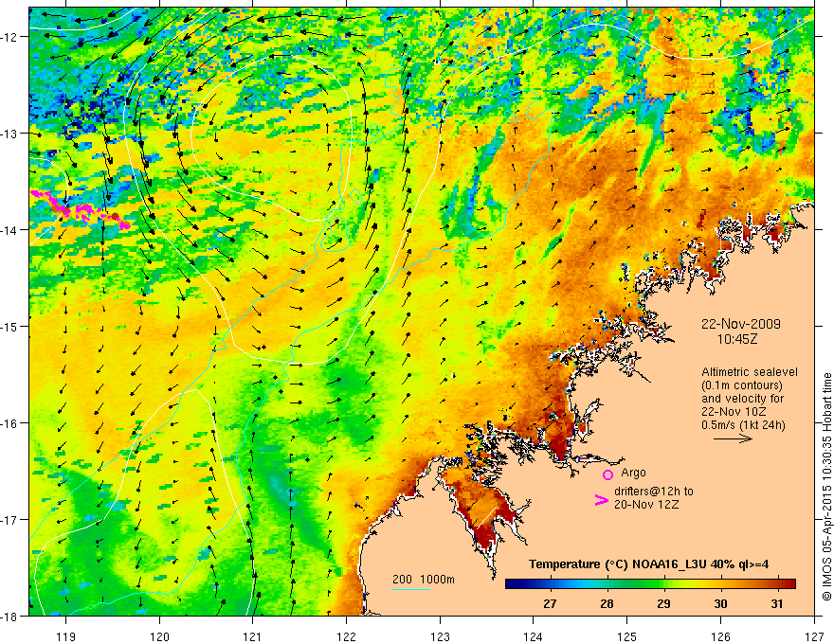This screenshot has width=834, height=644.
Task: Click the magenta Argo circle legend symbol
Action: (x=607, y=474)
